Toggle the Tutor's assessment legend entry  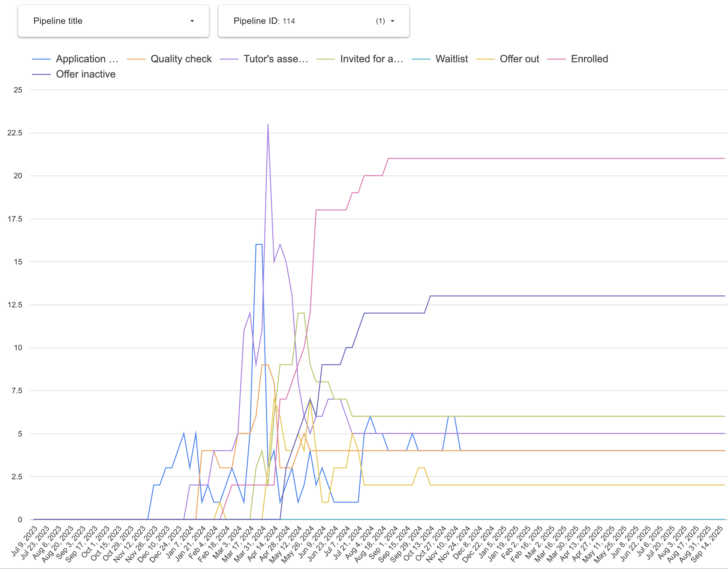275,59
